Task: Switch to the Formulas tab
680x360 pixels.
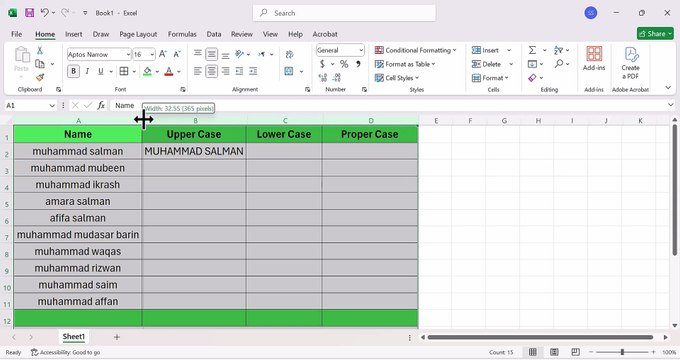Action: 182,34
